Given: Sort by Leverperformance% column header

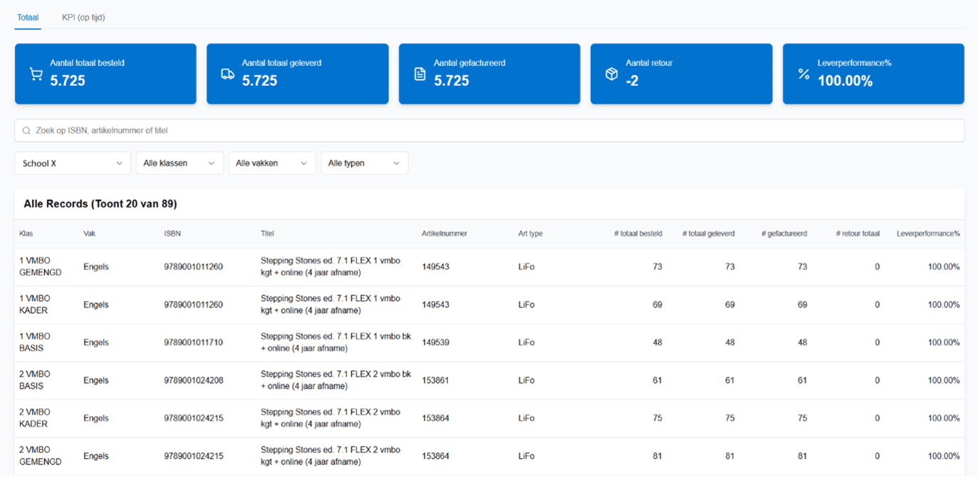Looking at the screenshot, I should [928, 233].
